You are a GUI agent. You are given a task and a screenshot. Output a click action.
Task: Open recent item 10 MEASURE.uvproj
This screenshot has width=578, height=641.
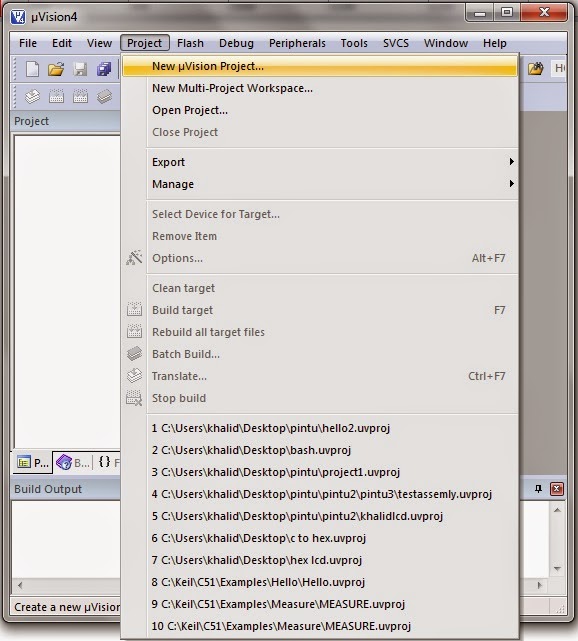(x=320, y=626)
